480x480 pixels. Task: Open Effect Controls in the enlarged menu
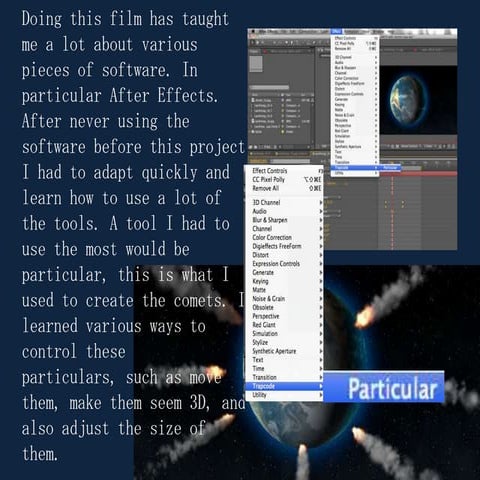pos(284,171)
